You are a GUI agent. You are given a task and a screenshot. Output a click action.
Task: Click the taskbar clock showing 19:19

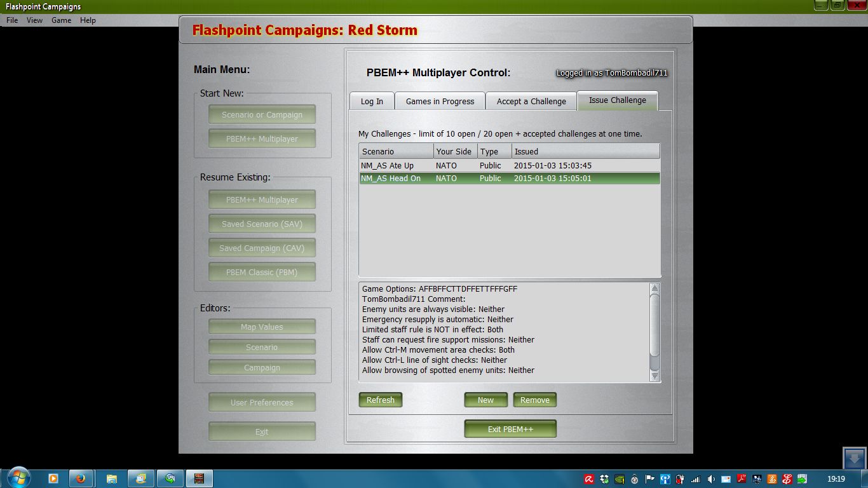[836, 479]
